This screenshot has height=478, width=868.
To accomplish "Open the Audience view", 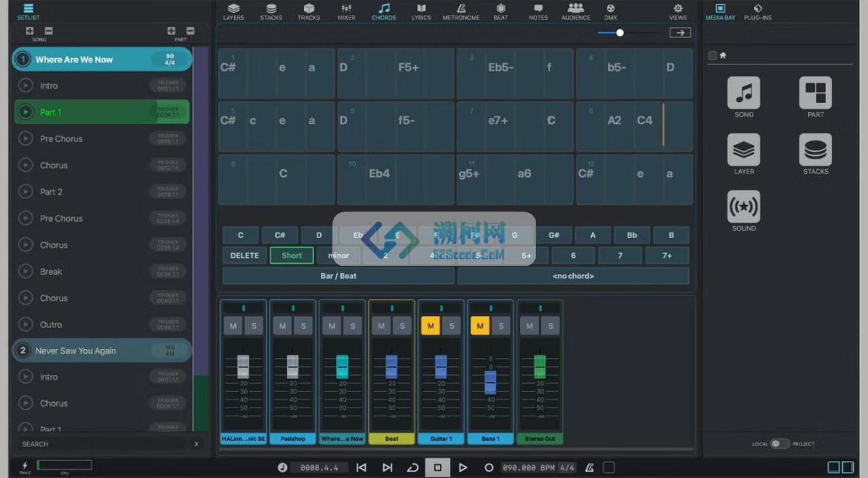I will 576,11.
